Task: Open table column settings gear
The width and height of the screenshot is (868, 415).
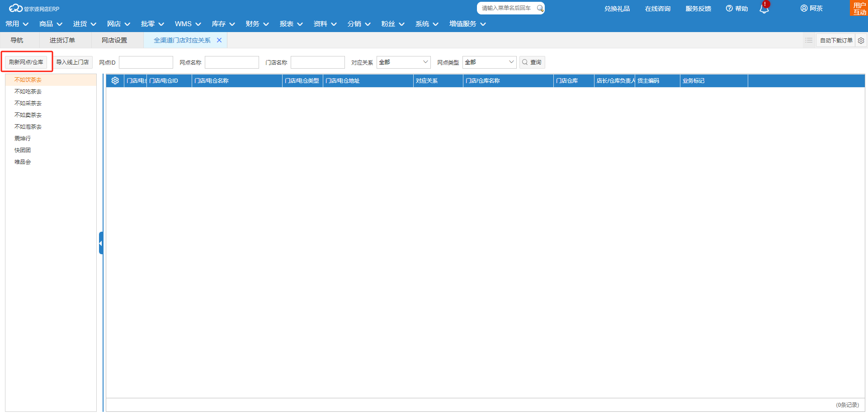Action: [x=115, y=81]
